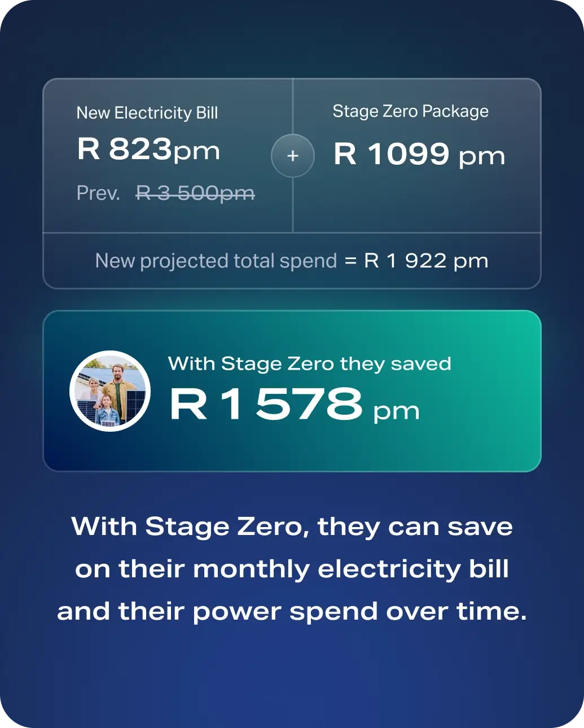The width and height of the screenshot is (584, 728).
Task: Click the "pm" suffix after R 823
Action: point(196,151)
